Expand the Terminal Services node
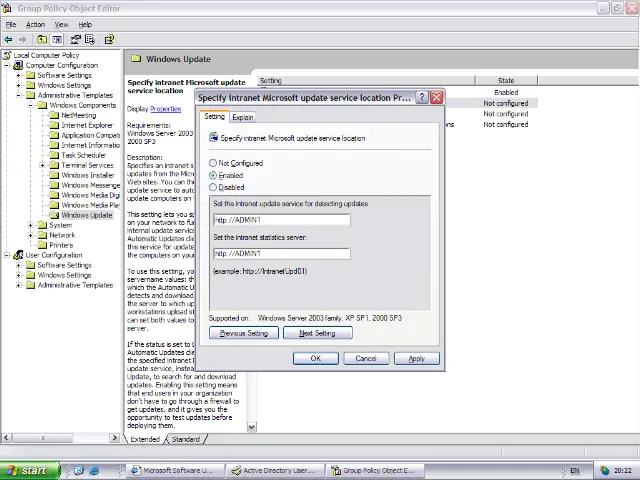 (x=42, y=165)
